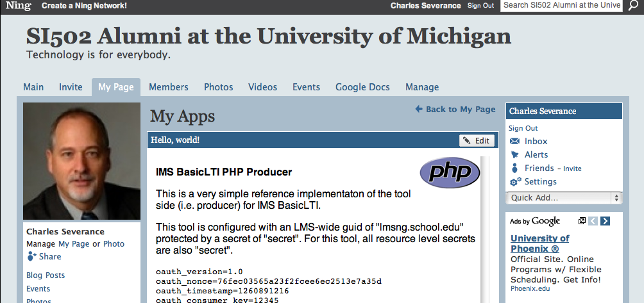644x303 pixels.
Task: Open the Events tab
Action: pyautogui.click(x=306, y=87)
